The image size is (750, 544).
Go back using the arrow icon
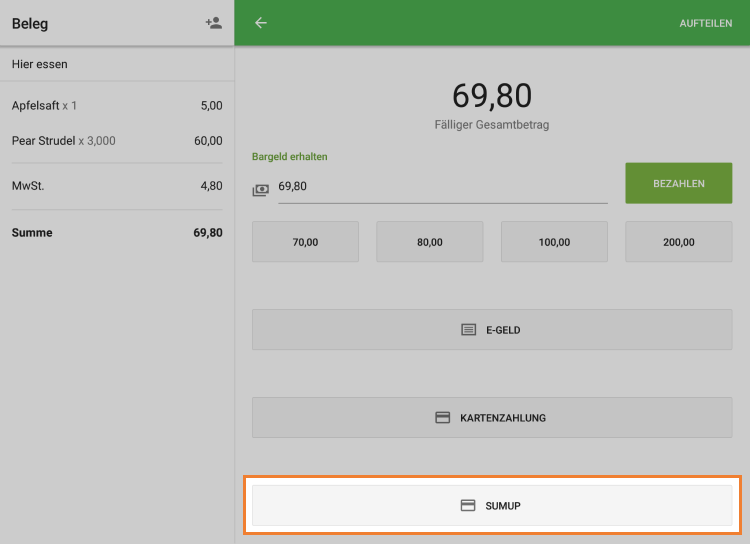click(261, 23)
